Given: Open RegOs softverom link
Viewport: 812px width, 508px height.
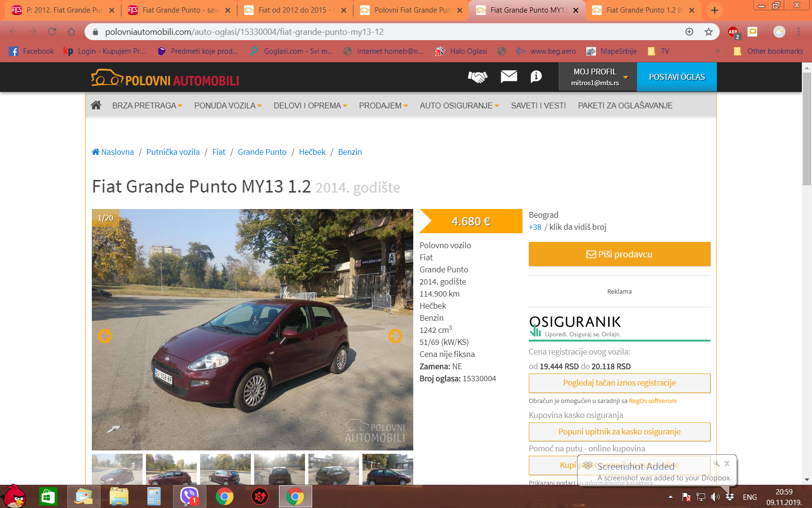Looking at the screenshot, I should point(652,401).
